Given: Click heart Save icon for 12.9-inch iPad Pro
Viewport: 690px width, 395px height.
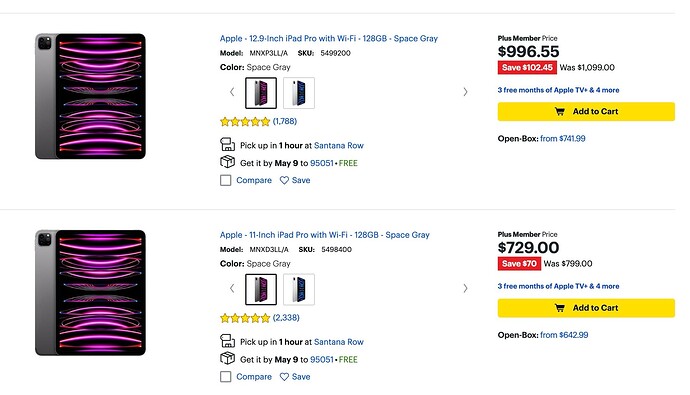Looking at the screenshot, I should tap(284, 180).
